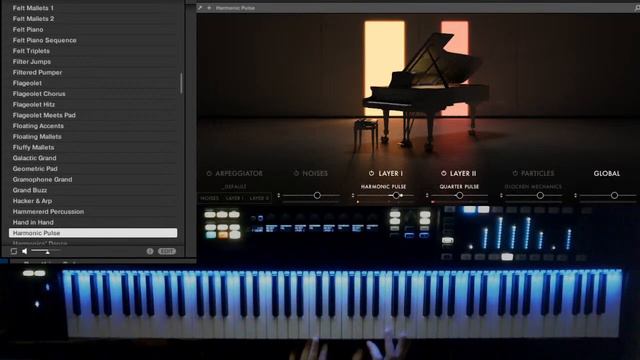
Task: Open the QUARTER PULSE preset name menu
Action: point(459,187)
